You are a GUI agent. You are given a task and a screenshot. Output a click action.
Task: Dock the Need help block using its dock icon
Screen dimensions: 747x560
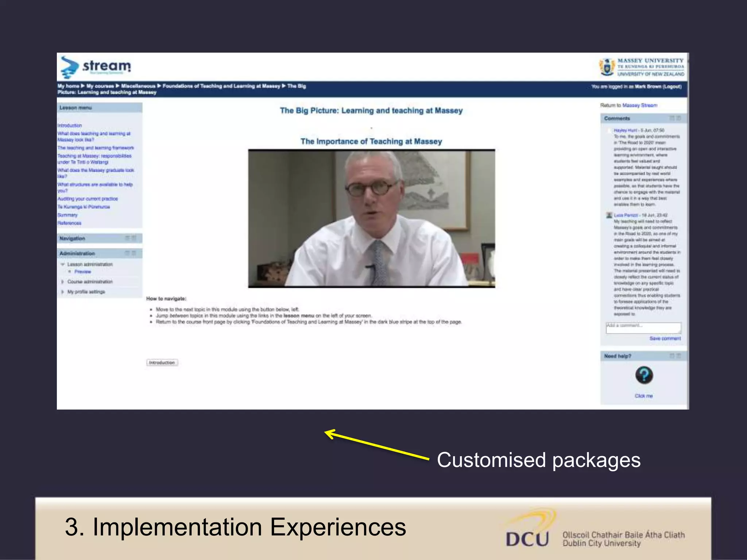coord(678,356)
